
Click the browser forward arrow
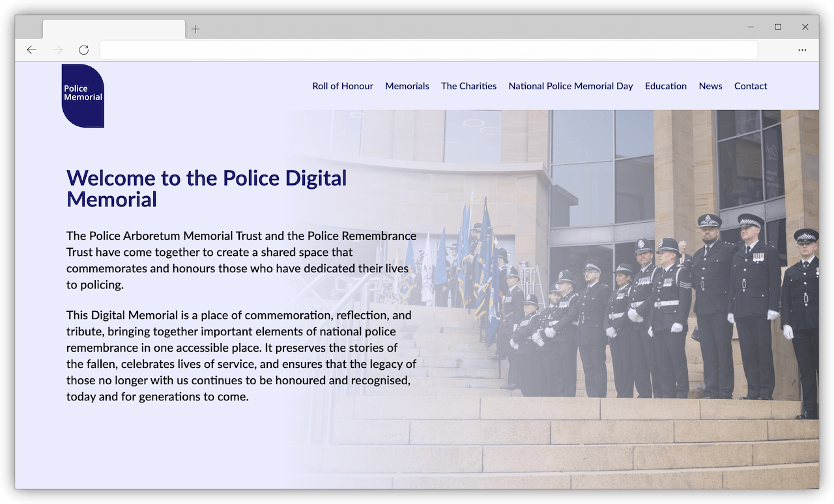pyautogui.click(x=58, y=50)
